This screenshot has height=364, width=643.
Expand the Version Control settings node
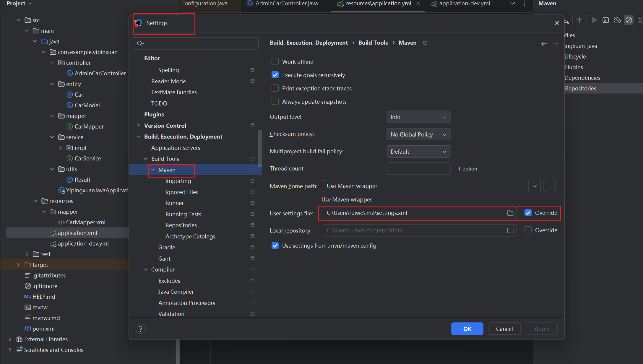(x=138, y=126)
